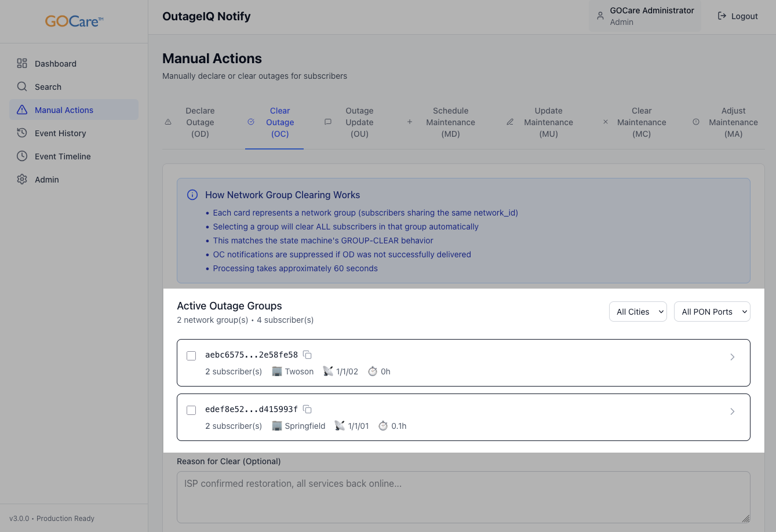Copy network ID aebc6575...2e58fe58
776x532 pixels.
coord(308,355)
